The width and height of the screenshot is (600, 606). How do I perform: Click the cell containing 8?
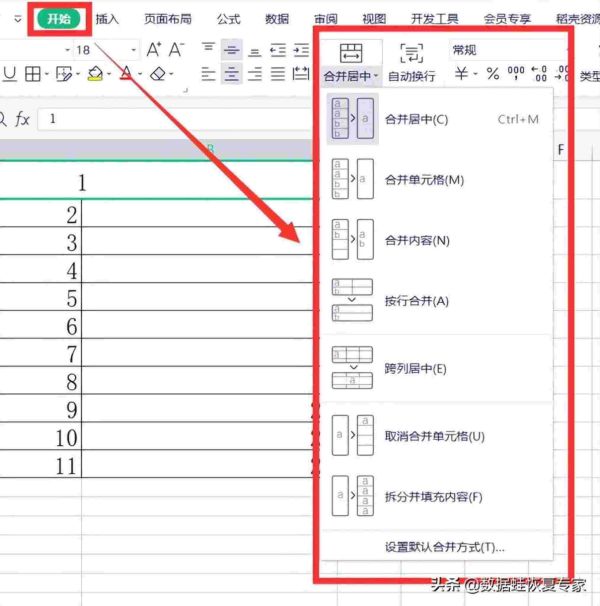(x=41, y=380)
